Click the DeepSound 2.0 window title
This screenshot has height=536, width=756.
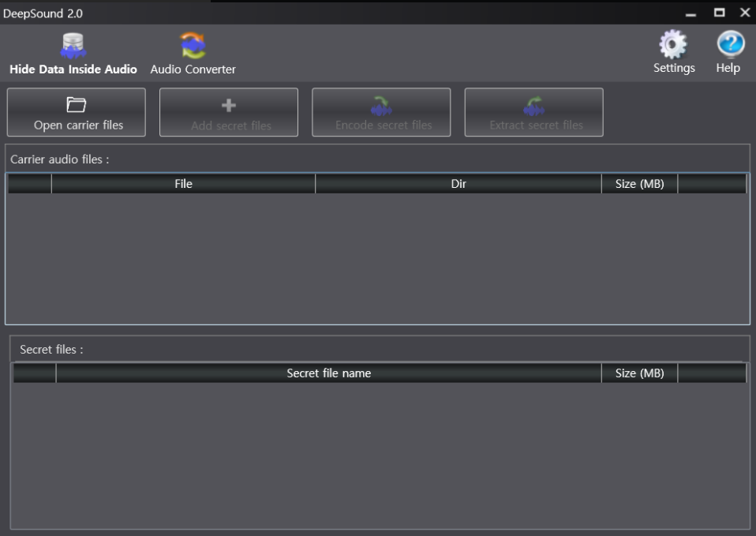pos(43,13)
